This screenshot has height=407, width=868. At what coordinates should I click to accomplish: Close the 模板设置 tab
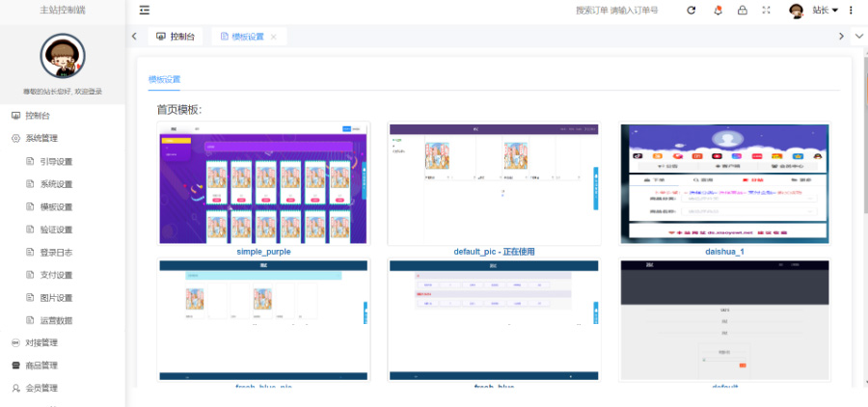tap(274, 37)
